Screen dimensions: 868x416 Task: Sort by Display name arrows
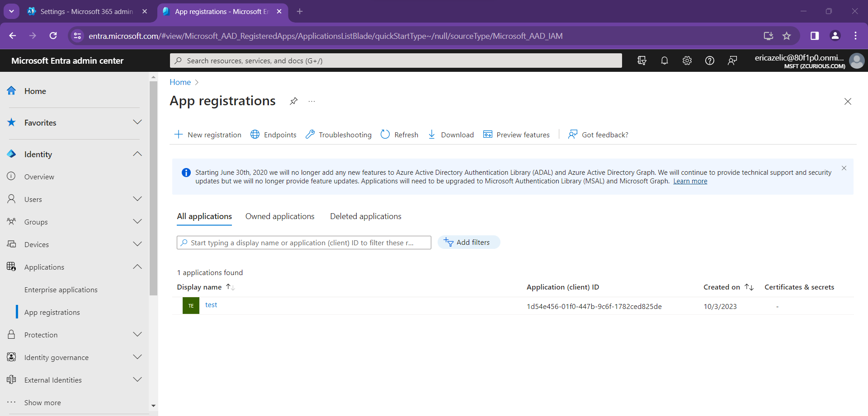pos(231,287)
